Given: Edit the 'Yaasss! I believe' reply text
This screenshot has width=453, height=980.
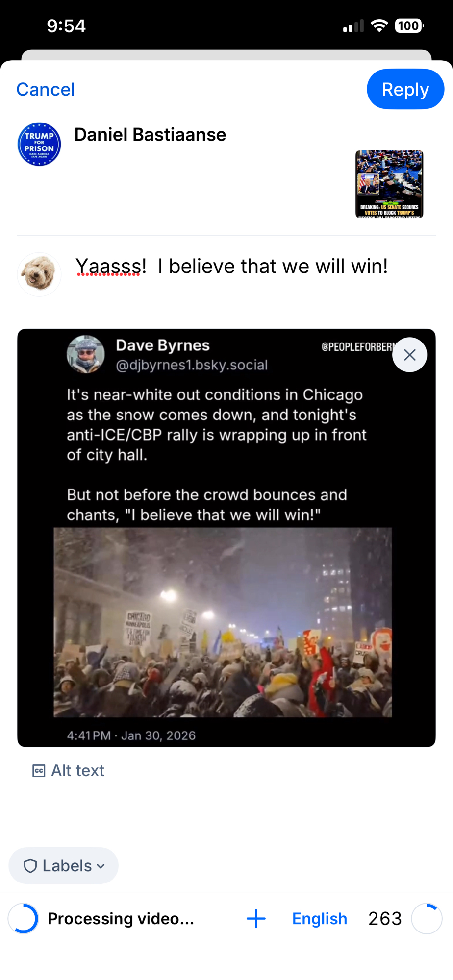Looking at the screenshot, I should tap(232, 267).
